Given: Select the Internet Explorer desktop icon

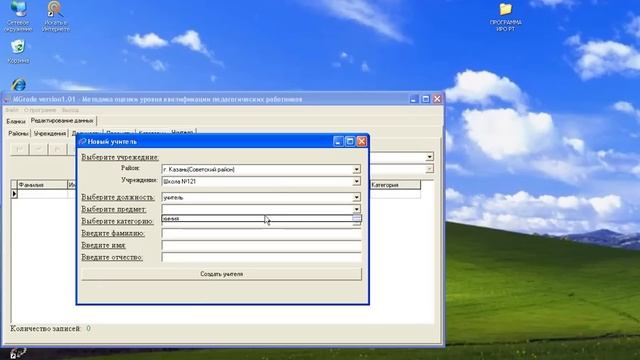Looking at the screenshot, I should tap(18, 85).
